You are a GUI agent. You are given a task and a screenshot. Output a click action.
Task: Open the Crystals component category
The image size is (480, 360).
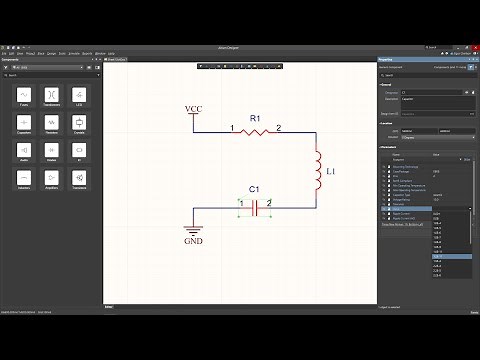click(x=79, y=124)
